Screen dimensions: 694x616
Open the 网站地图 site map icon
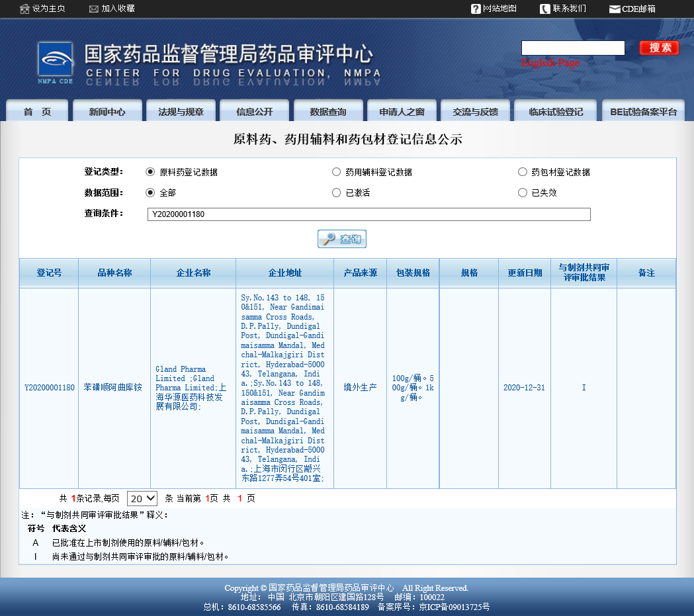[x=475, y=9]
